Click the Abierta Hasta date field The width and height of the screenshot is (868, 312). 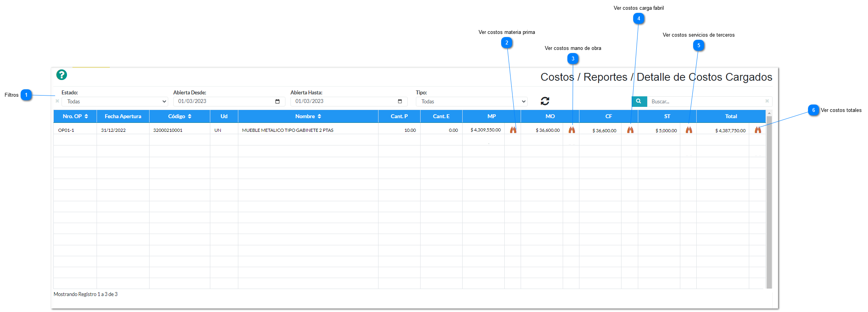click(x=349, y=101)
